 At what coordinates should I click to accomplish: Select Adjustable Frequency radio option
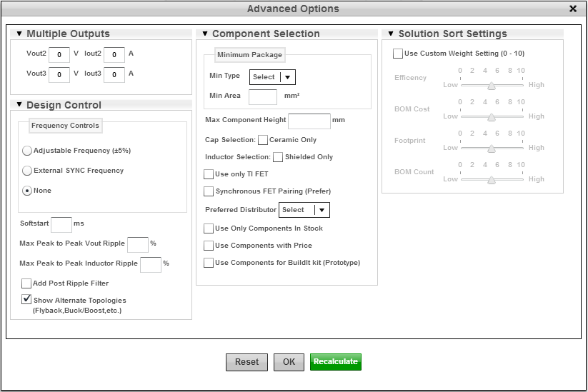[x=27, y=151]
